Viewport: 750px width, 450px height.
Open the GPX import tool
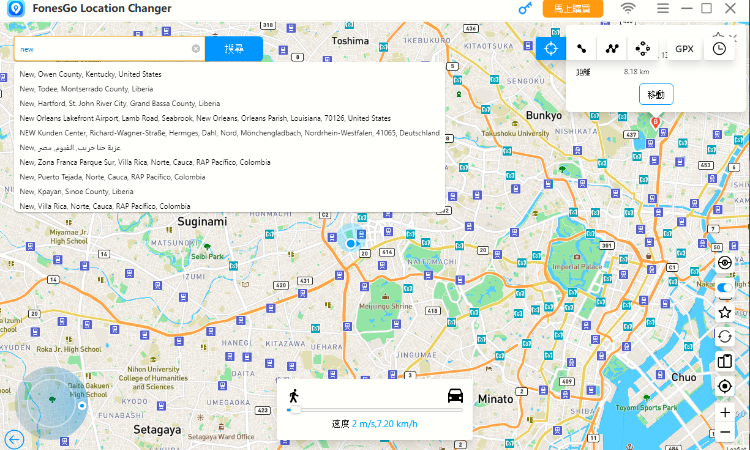tap(684, 48)
